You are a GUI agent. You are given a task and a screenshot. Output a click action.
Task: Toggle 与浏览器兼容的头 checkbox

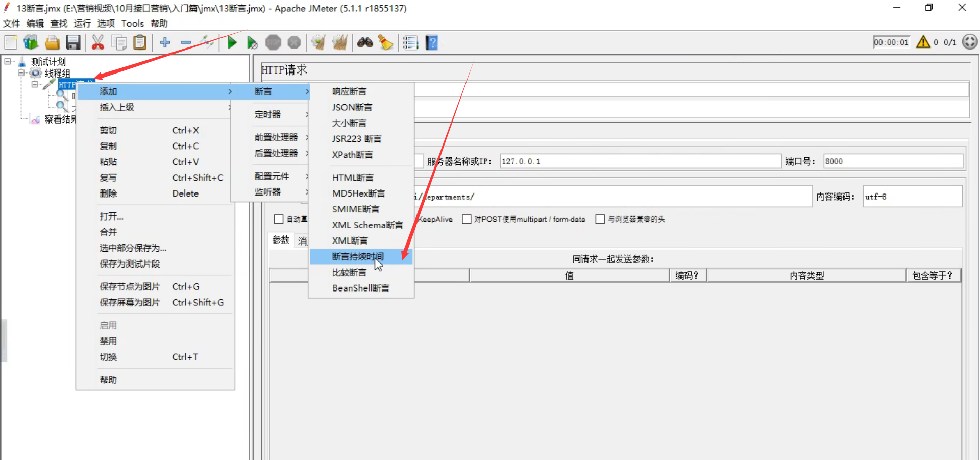[x=600, y=219]
